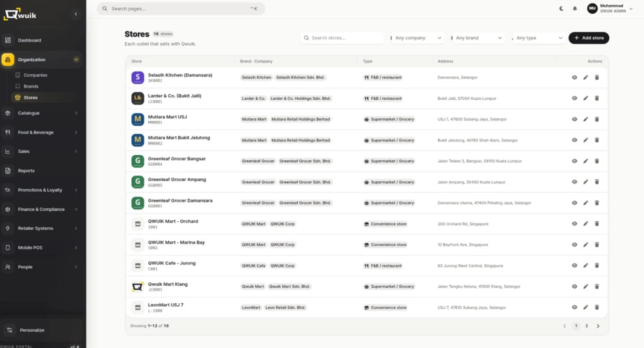The width and height of the screenshot is (644, 348).
Task: Delete LeonMart USJ 7 store
Action: pyautogui.click(x=597, y=307)
